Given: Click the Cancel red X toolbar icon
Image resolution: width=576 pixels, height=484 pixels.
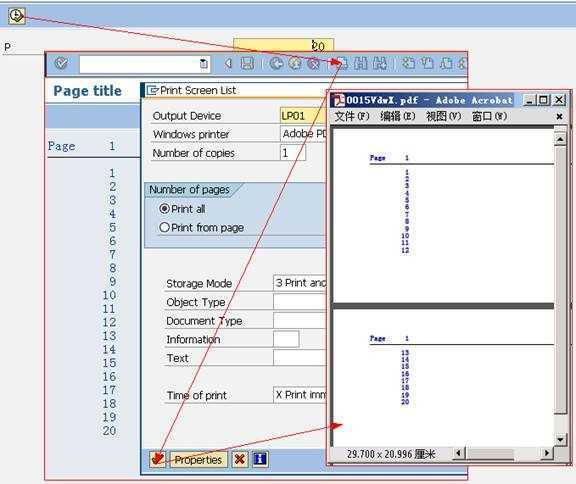Looking at the screenshot, I should 313,64.
